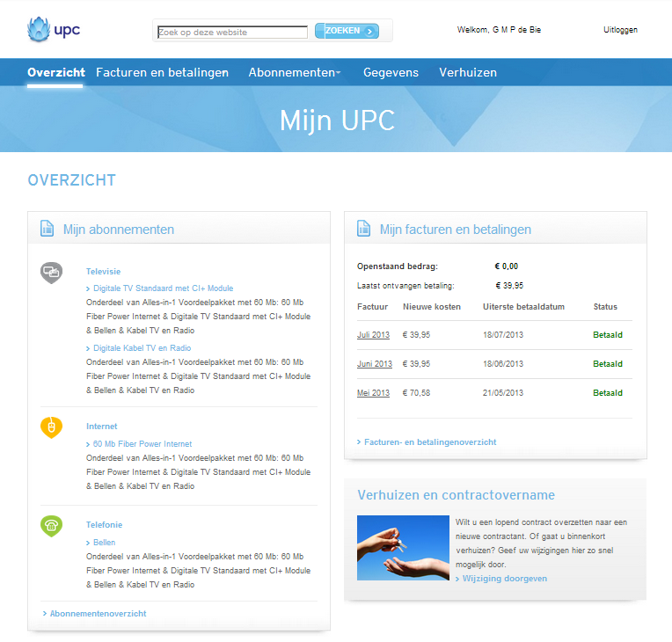Screen dimensions: 672x642
Task: Click the 18/06/2013 due date
Action: point(503,364)
